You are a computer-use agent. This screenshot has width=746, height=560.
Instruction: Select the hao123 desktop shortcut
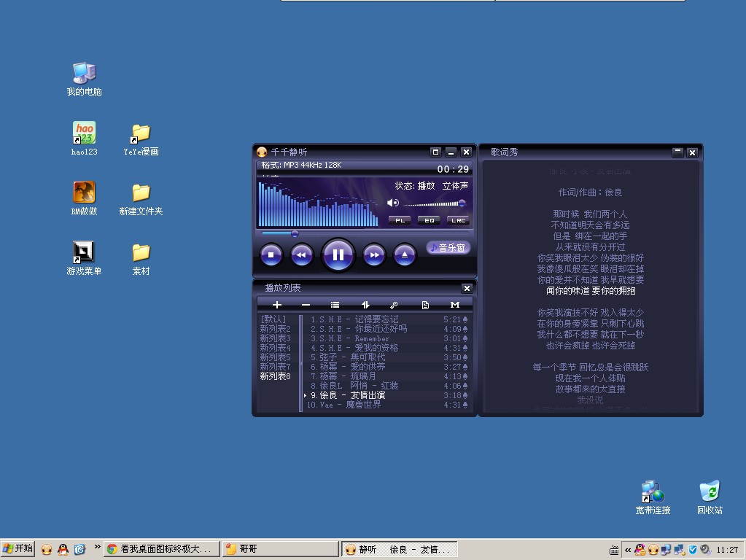click(84, 139)
